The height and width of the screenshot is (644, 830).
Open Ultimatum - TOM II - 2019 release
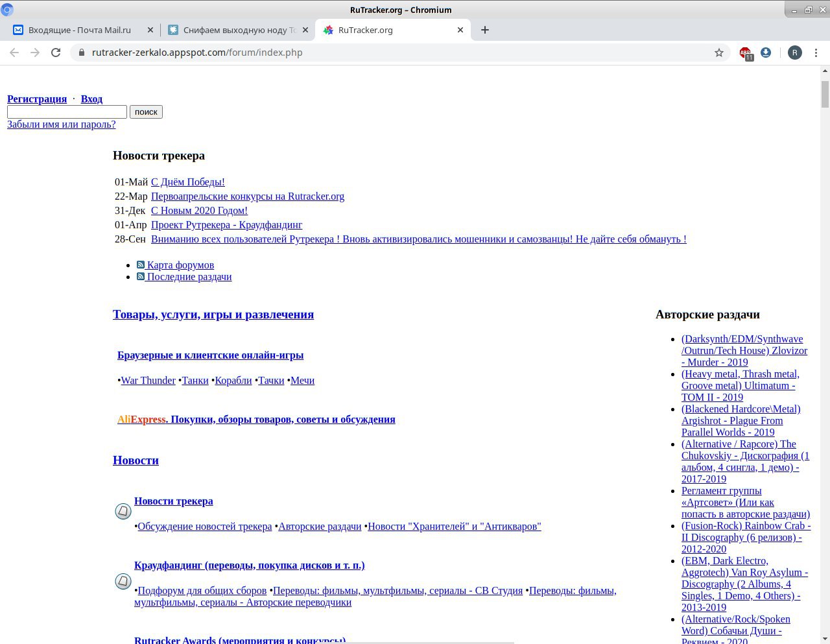tap(740, 386)
